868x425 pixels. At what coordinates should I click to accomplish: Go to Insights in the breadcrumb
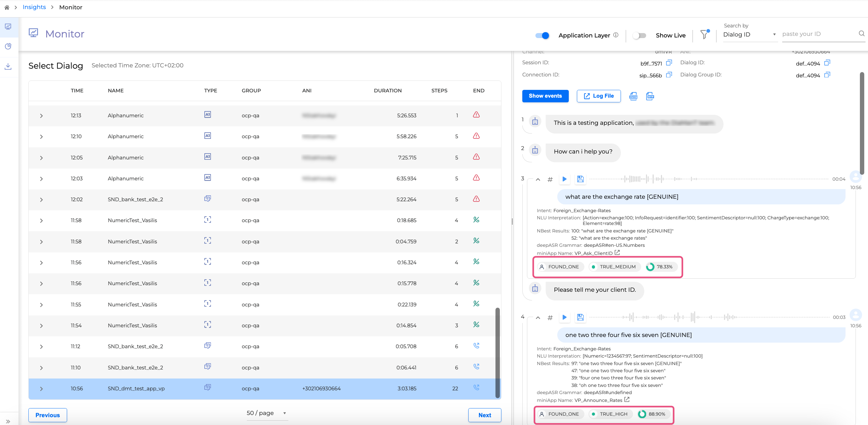tap(34, 7)
